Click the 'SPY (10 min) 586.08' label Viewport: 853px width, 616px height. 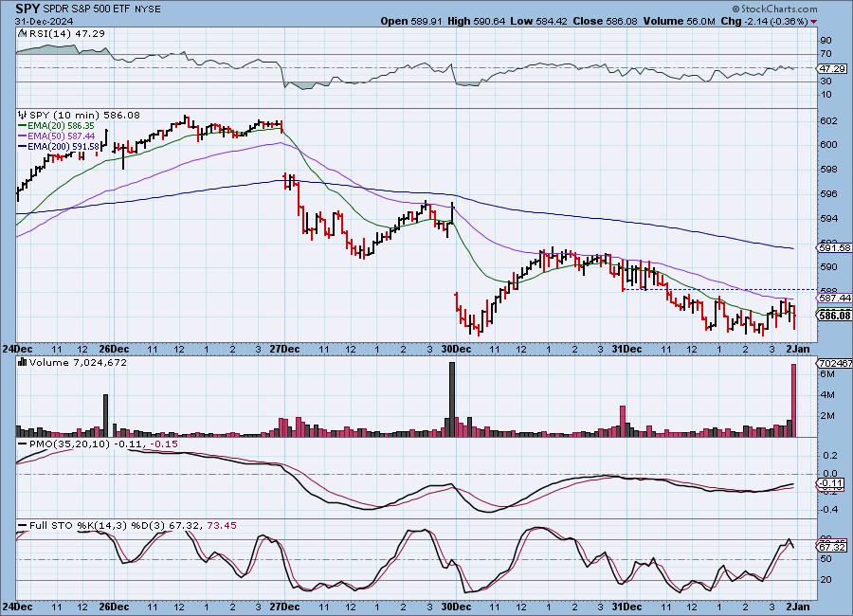(84, 115)
